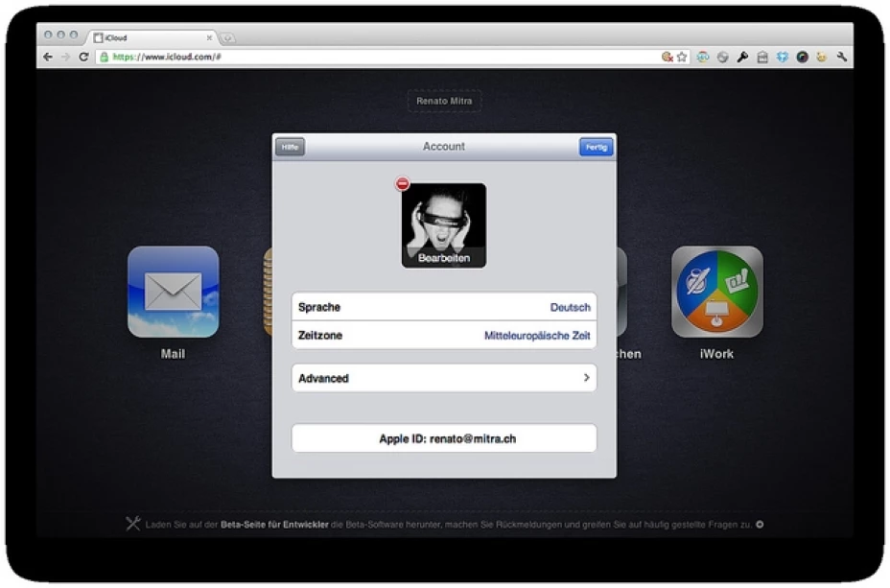Click arrow icon at end of beta notice
890x588 pixels.
point(760,525)
